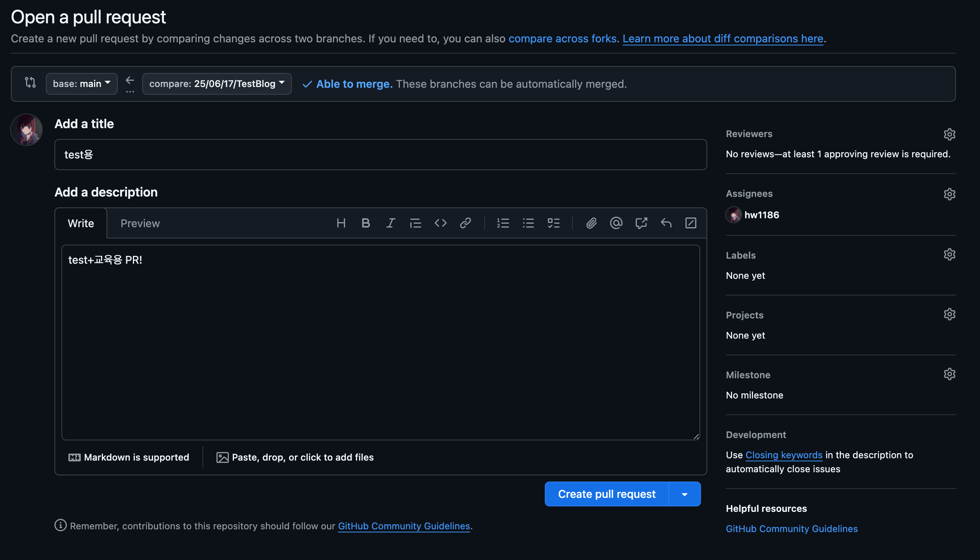
Task: Open the Reviewers gear settings
Action: pos(949,134)
